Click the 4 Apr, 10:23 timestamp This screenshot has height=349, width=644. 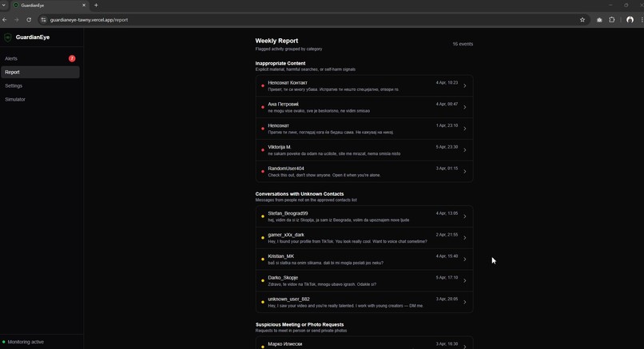[x=447, y=82]
